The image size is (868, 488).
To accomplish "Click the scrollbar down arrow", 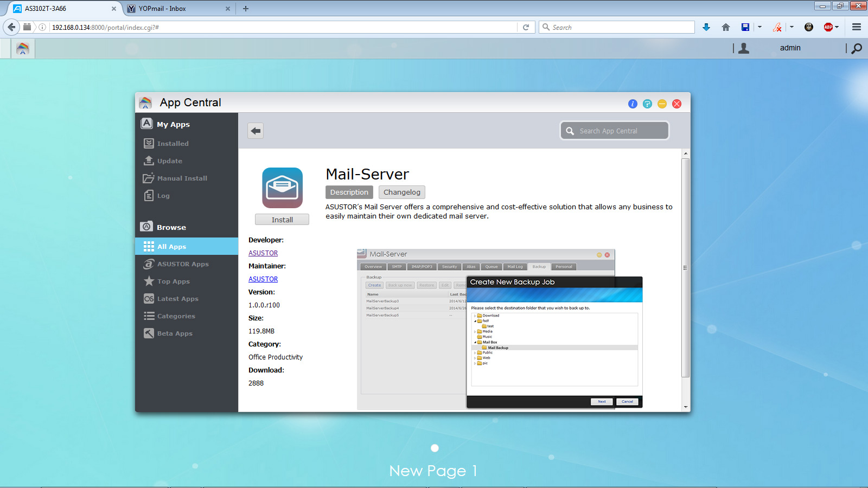I will click(x=686, y=407).
